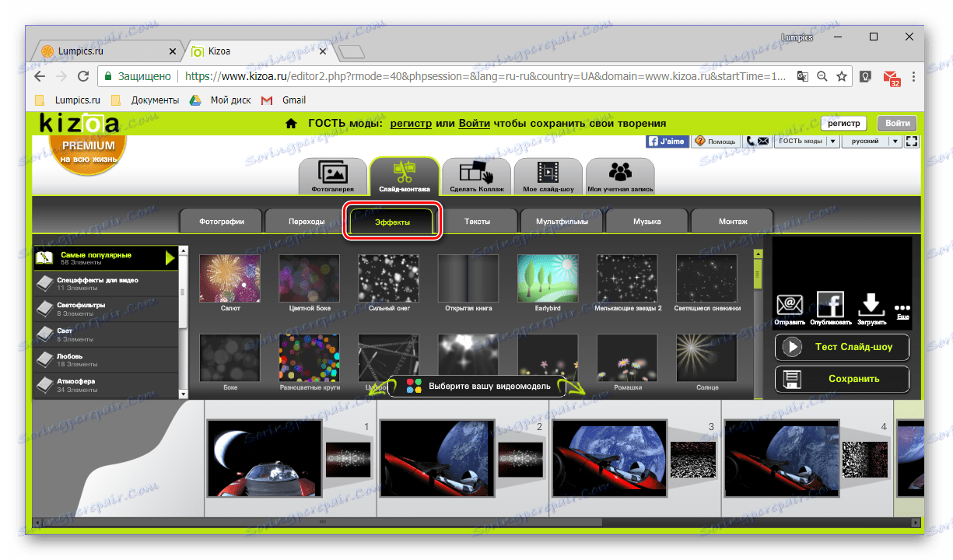
Task: Switch to the Музыка sub-tab
Action: coord(646,222)
